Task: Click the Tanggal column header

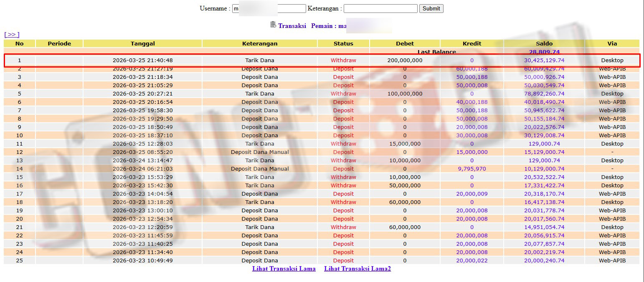Action: point(143,43)
